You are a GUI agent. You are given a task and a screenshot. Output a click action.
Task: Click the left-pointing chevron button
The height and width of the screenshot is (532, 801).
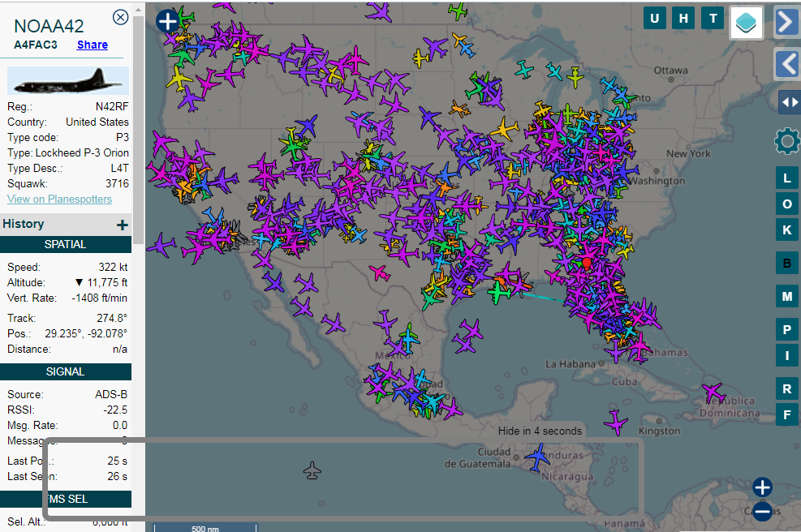787,64
